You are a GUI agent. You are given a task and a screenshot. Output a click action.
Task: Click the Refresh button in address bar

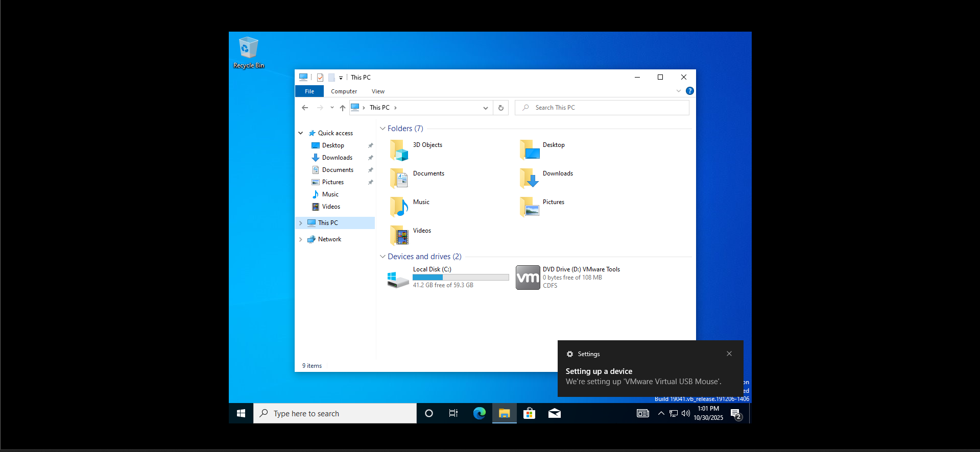coord(500,108)
